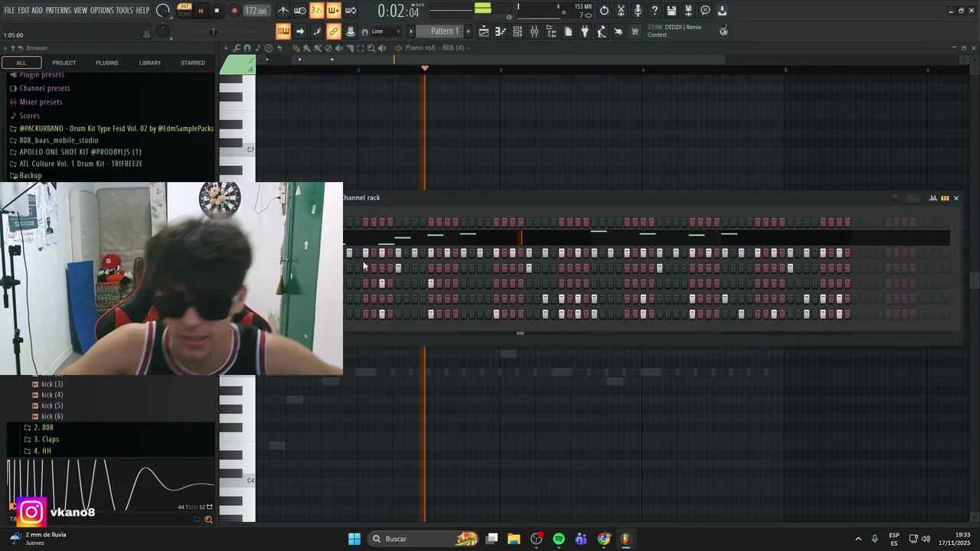Toggle the 3-2-1 countdown before recording
The image size is (980, 551).
pyautogui.click(x=317, y=11)
